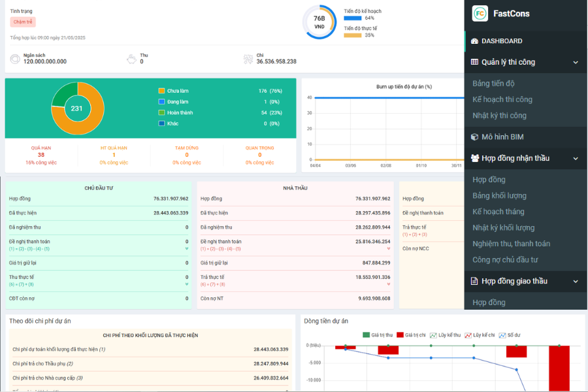Open Kế hoạch thi công in sidebar
This screenshot has width=588, height=392.
[502, 99]
